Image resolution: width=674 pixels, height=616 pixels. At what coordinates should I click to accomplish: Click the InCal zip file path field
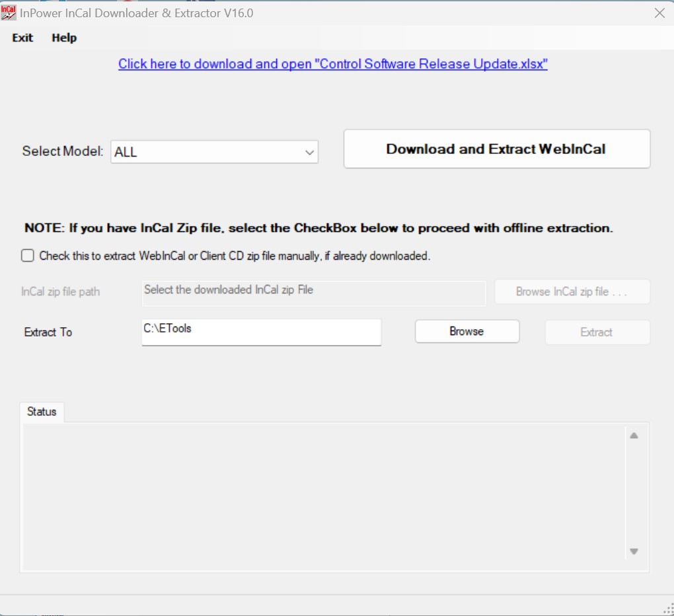coord(314,293)
